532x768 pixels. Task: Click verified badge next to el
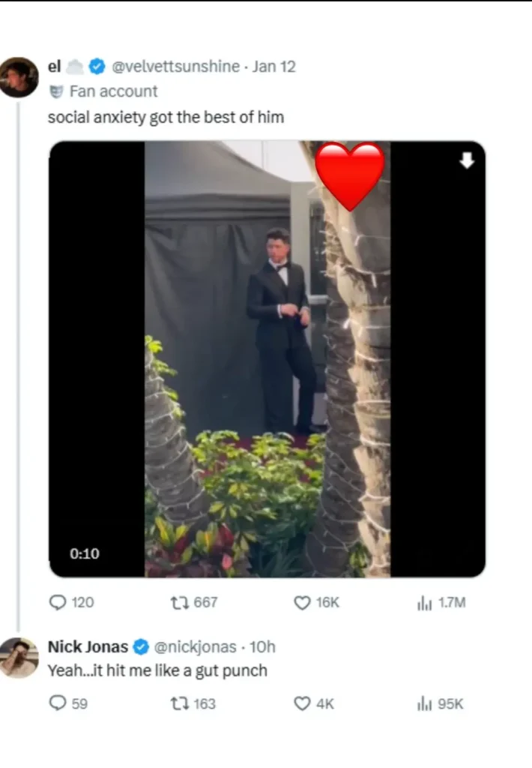tap(97, 67)
